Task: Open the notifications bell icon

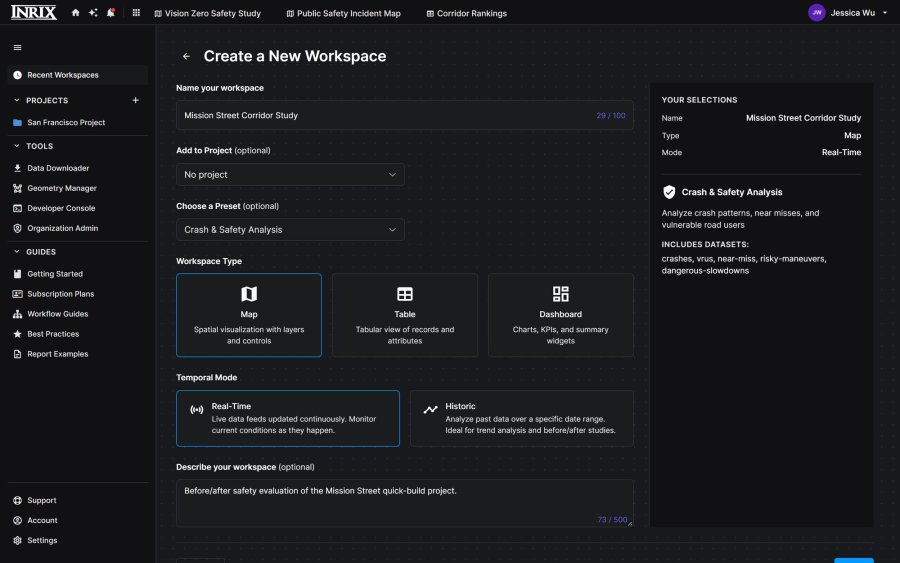Action: coord(111,13)
